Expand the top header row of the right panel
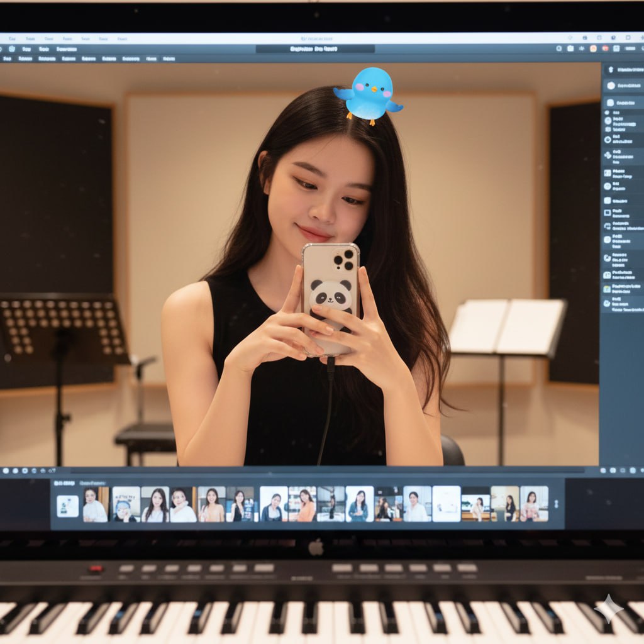Viewport: 644px width, 644px height. click(x=623, y=70)
